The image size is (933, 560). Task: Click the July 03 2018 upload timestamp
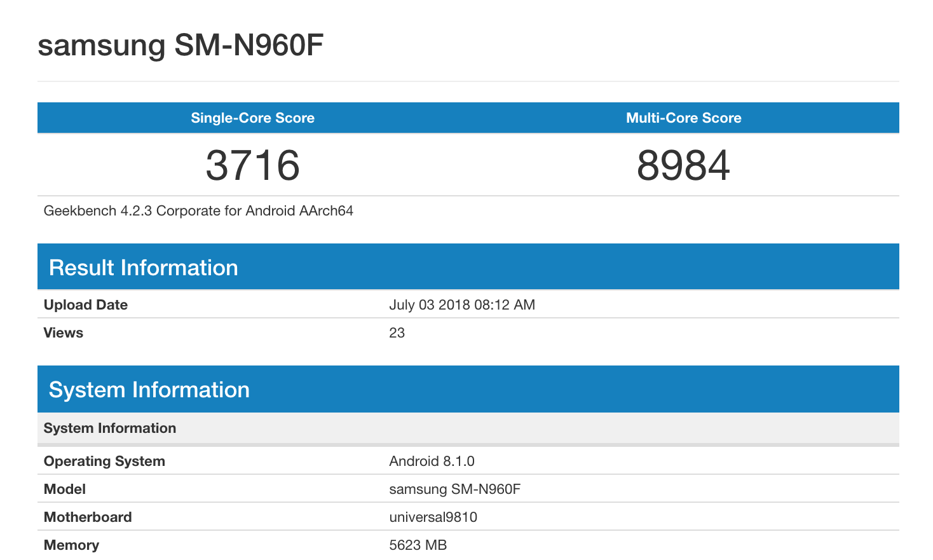462,305
